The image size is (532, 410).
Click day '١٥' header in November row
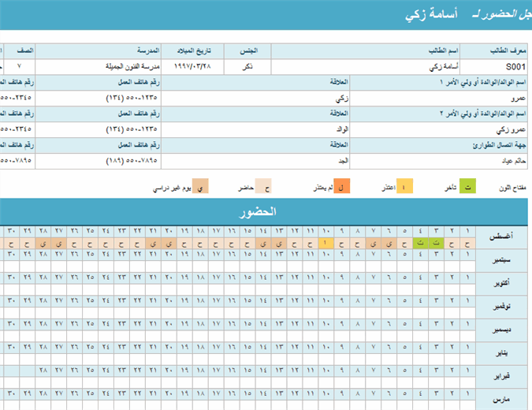pos(247,301)
